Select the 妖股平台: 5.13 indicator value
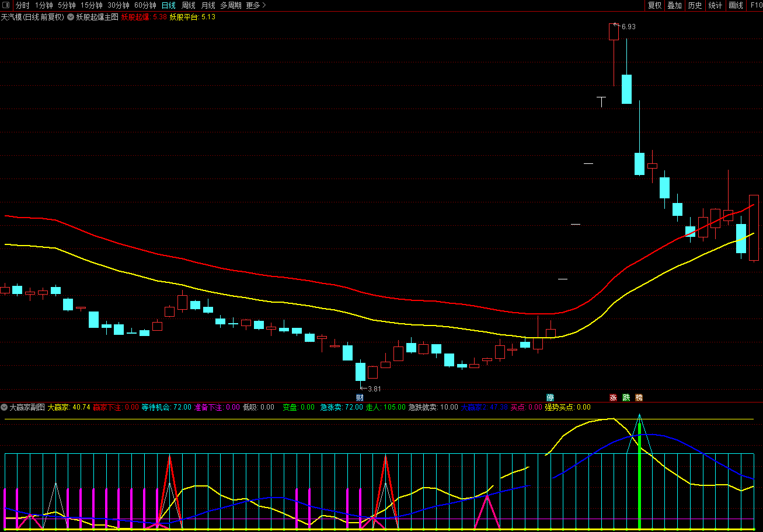This screenshot has height=532, width=763. [192, 17]
